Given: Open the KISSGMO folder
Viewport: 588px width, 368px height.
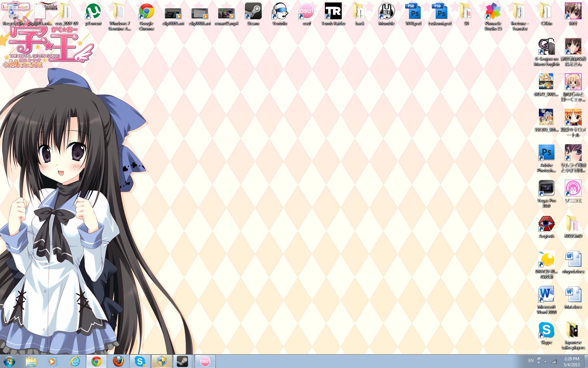Looking at the screenshot, I should 573,227.
